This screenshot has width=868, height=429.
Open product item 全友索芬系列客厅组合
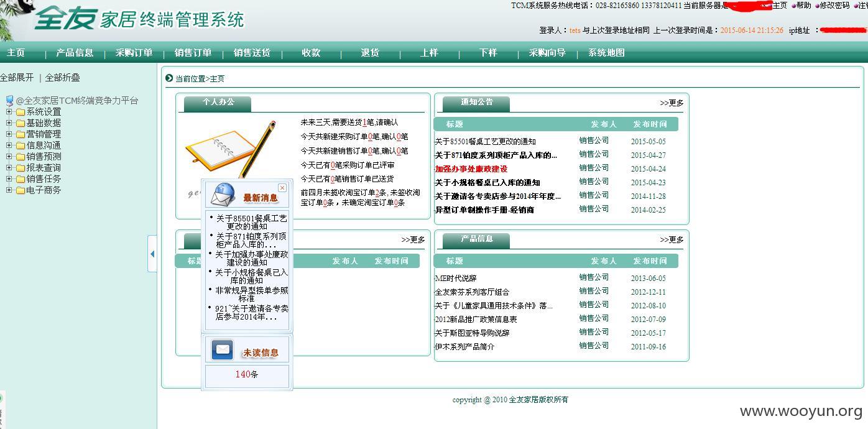(x=471, y=292)
